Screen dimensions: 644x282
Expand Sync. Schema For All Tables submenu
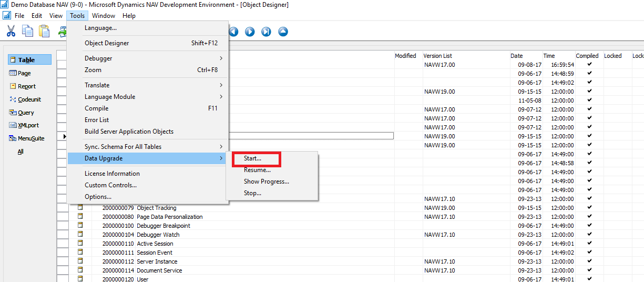(148, 147)
